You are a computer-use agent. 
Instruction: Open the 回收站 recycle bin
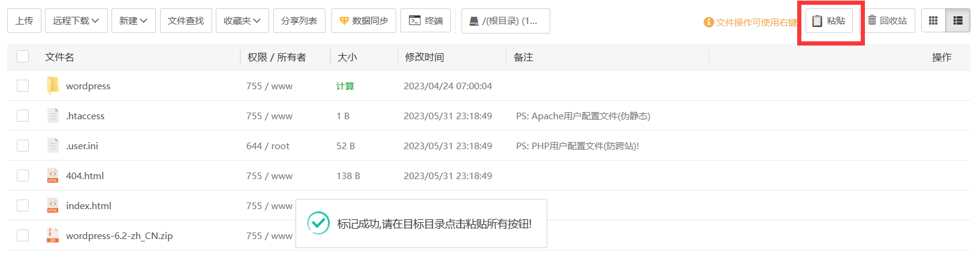pos(888,21)
